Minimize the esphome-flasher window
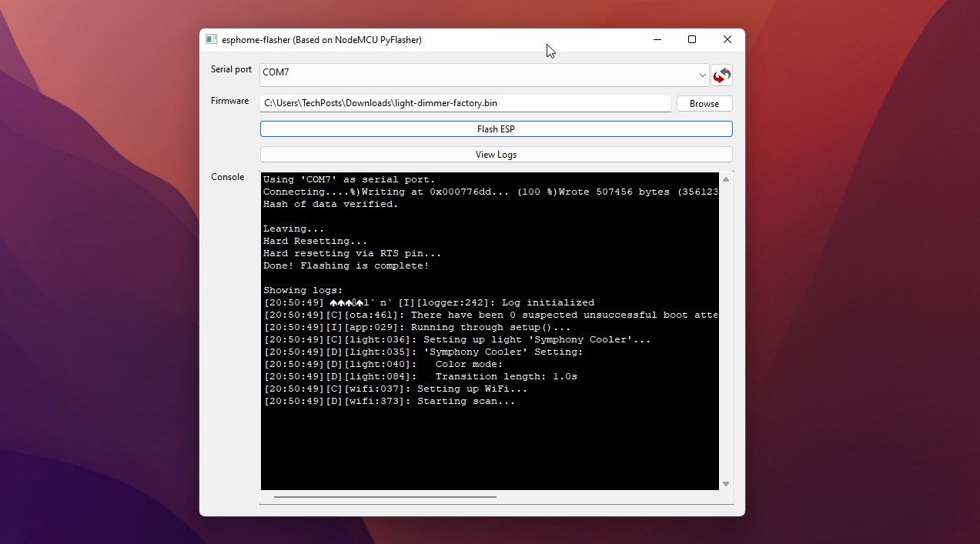 [657, 40]
